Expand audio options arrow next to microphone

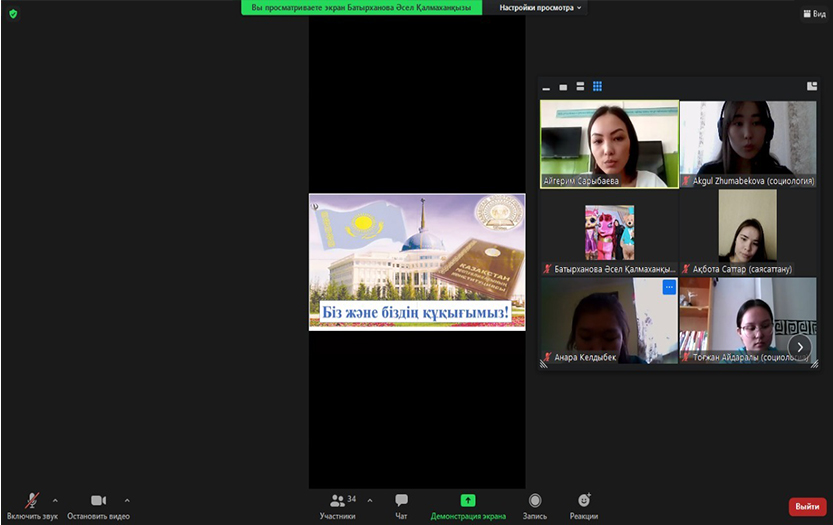[x=55, y=500]
